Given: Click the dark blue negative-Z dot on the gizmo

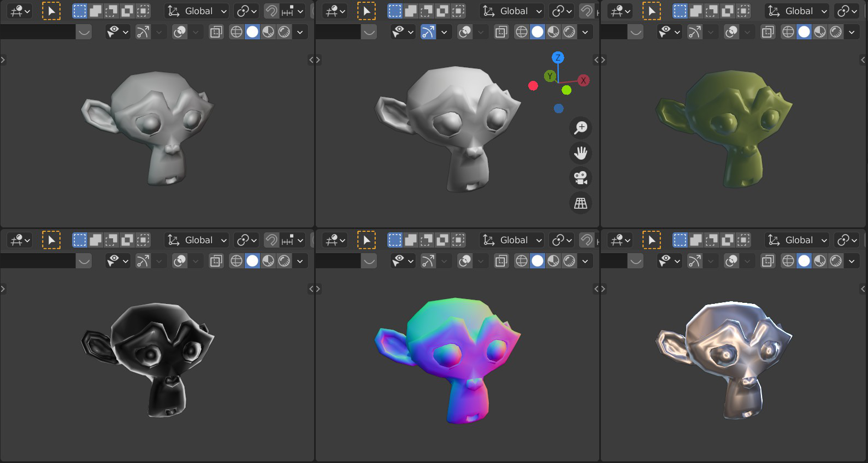Looking at the screenshot, I should pyautogui.click(x=558, y=109).
